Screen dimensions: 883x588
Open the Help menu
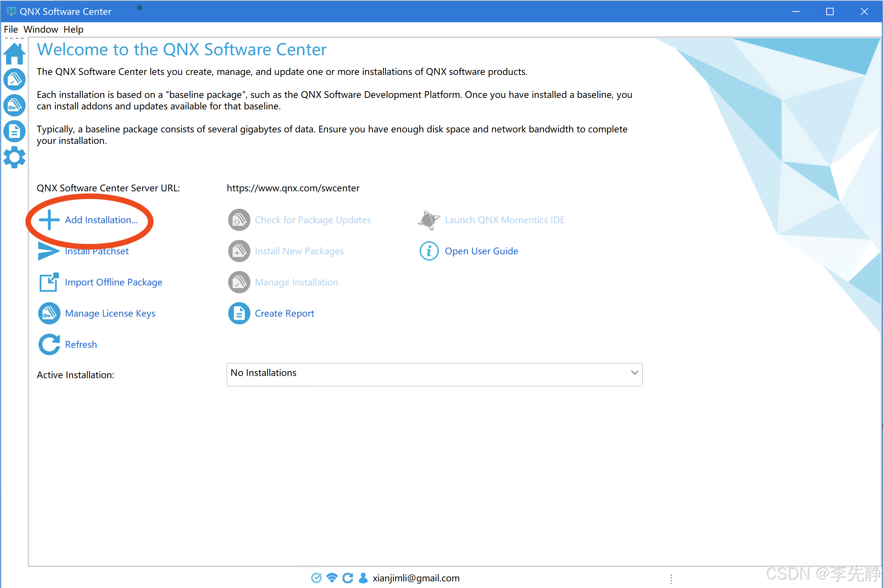click(73, 29)
